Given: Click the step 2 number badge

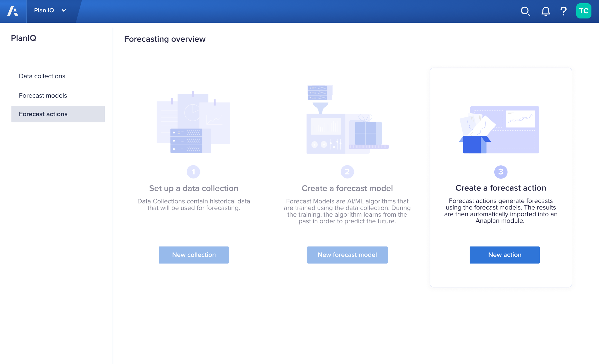Looking at the screenshot, I should tap(347, 172).
